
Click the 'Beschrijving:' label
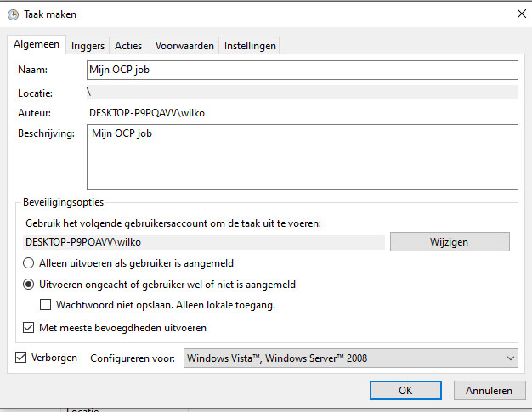click(46, 133)
